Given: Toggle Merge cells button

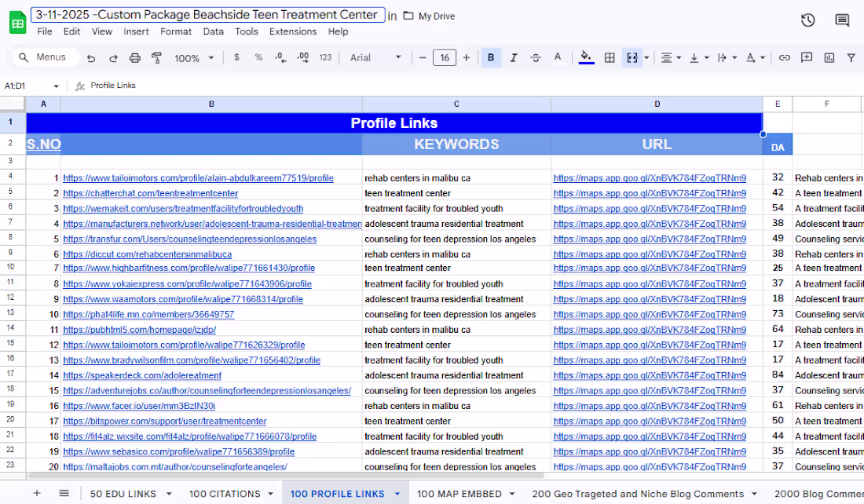Looking at the screenshot, I should point(632,57).
